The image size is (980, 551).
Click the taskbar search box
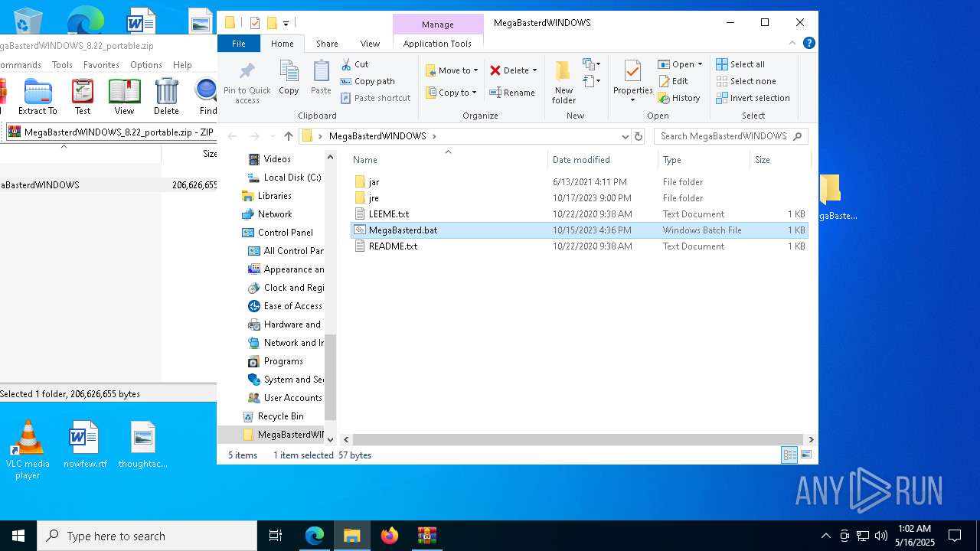147,536
